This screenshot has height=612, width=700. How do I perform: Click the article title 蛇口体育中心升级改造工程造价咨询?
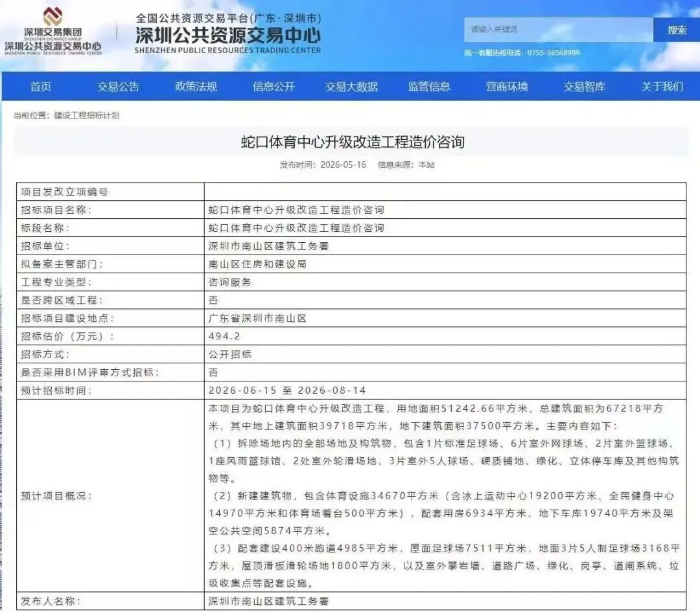(x=353, y=142)
